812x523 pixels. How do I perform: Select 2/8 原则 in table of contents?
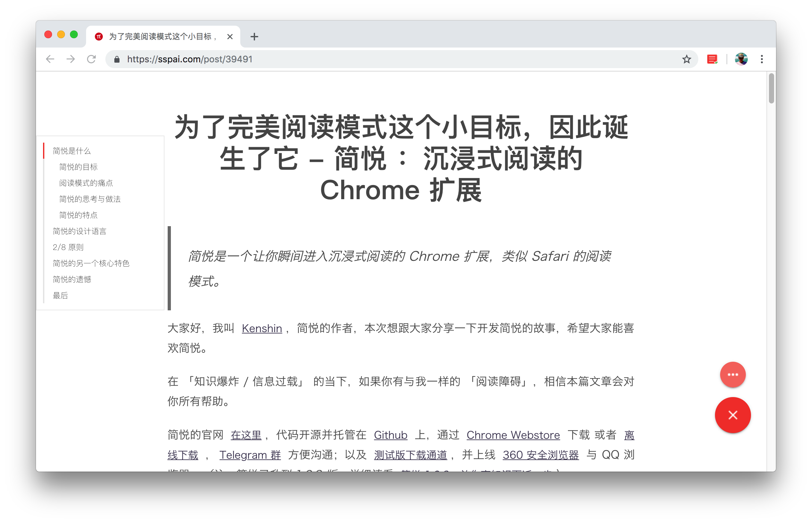point(68,247)
